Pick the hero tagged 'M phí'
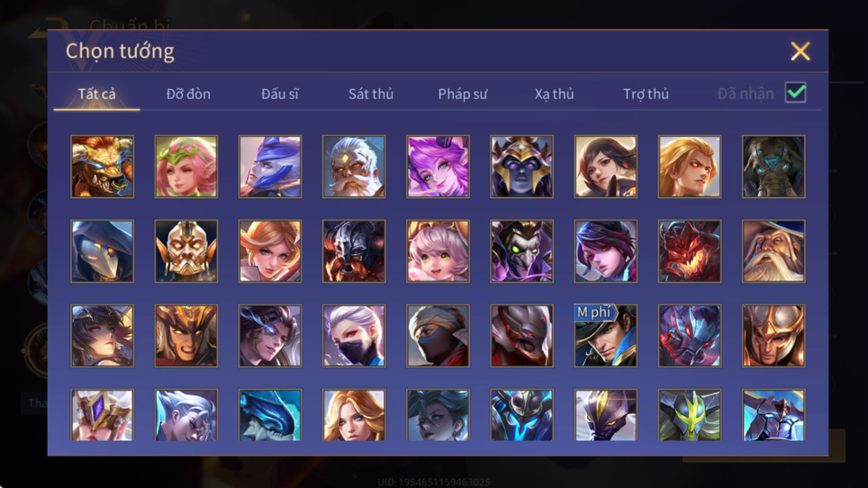 pos(605,336)
